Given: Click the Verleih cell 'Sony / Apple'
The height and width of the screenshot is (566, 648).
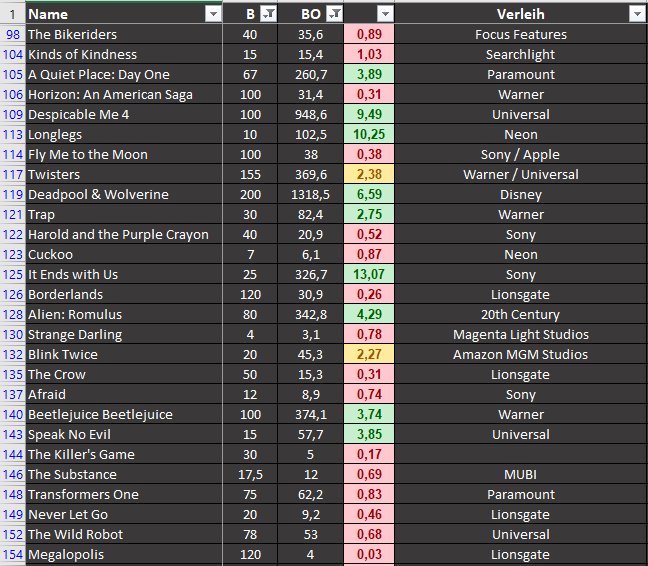Looking at the screenshot, I should [x=521, y=155].
